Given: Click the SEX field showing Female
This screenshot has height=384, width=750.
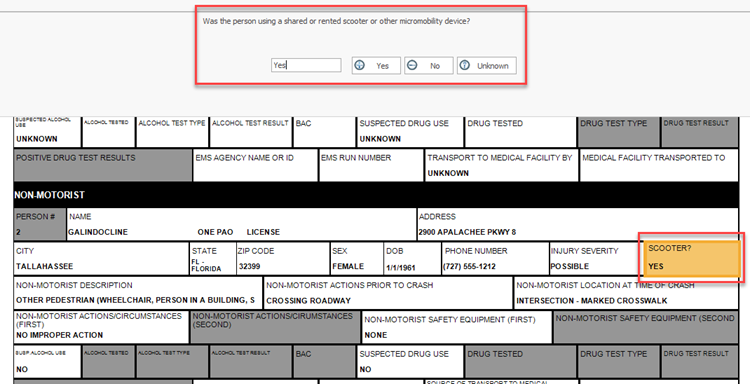Looking at the screenshot, I should (x=356, y=259).
